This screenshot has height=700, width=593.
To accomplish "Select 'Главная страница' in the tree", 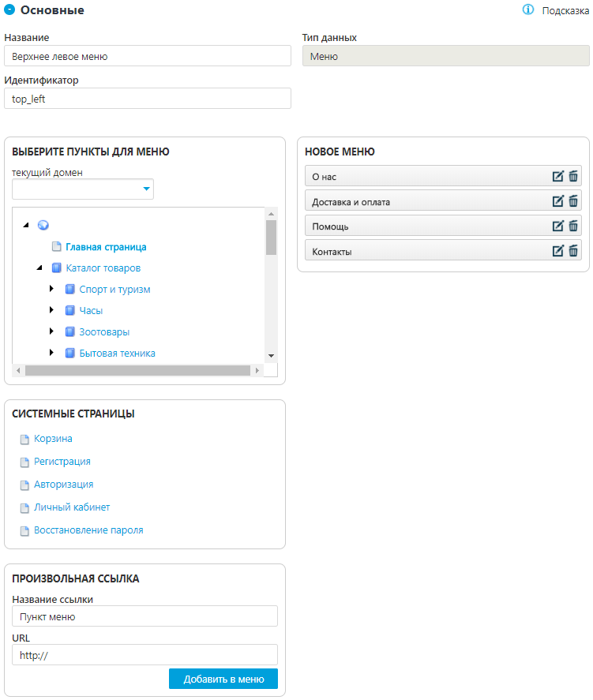I will pos(106,246).
